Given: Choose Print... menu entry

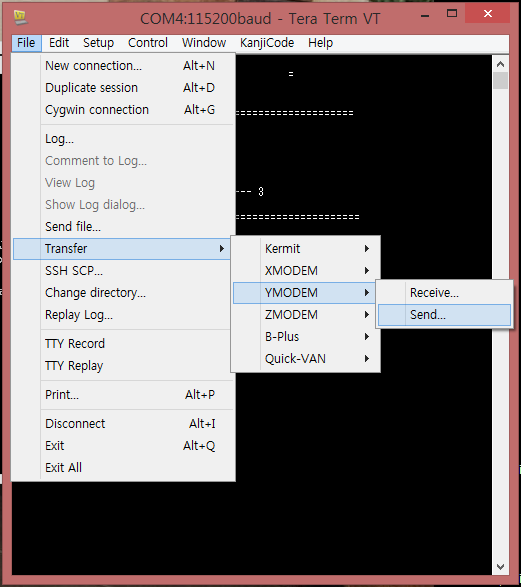Looking at the screenshot, I should pyautogui.click(x=123, y=395).
